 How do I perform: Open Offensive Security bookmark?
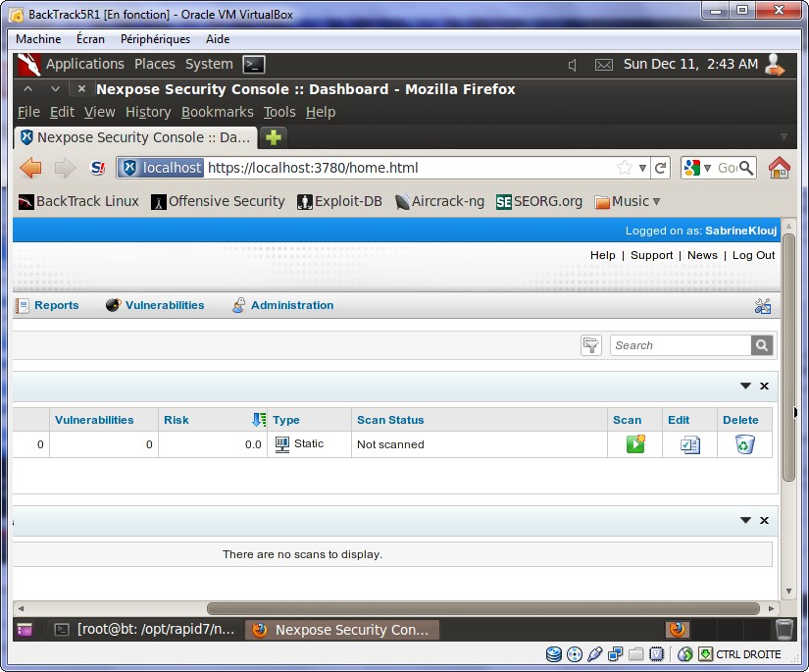(218, 201)
